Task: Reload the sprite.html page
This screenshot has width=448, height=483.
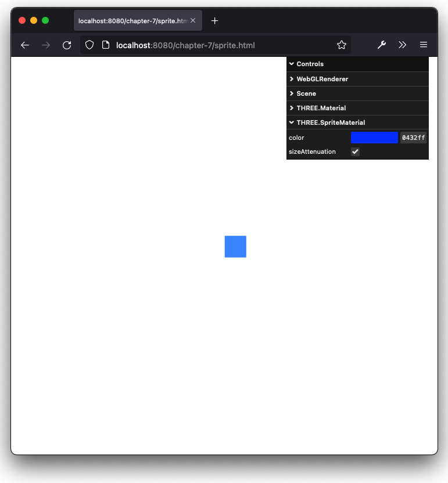Action: click(67, 45)
